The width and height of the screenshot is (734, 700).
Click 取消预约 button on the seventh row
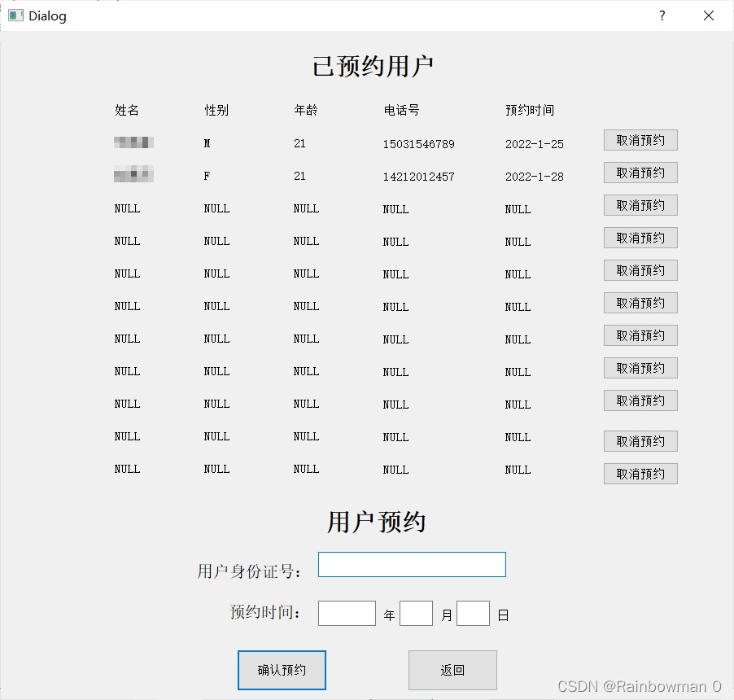tap(640, 335)
